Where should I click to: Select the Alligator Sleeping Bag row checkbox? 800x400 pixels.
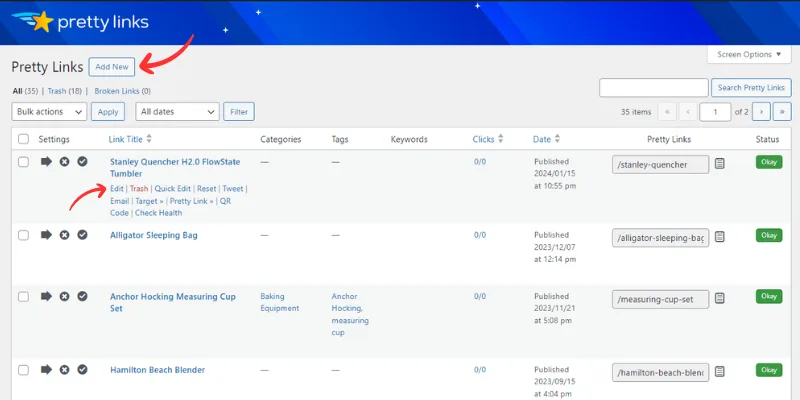point(22,235)
